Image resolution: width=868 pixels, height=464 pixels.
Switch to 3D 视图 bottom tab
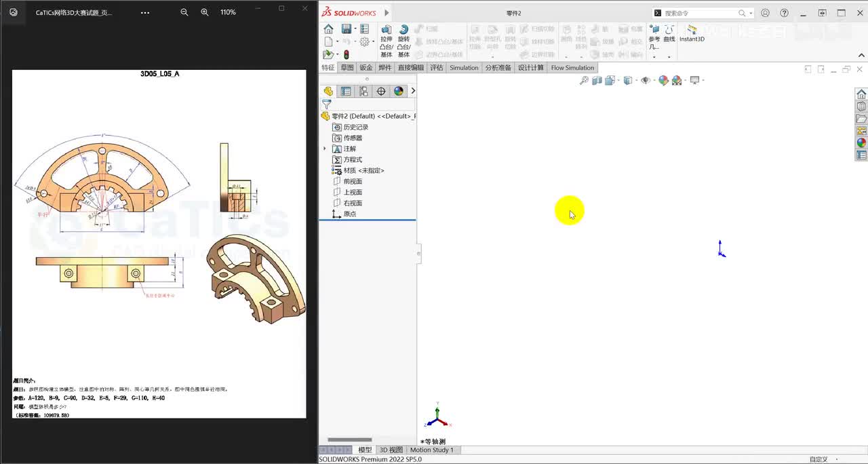tap(391, 450)
